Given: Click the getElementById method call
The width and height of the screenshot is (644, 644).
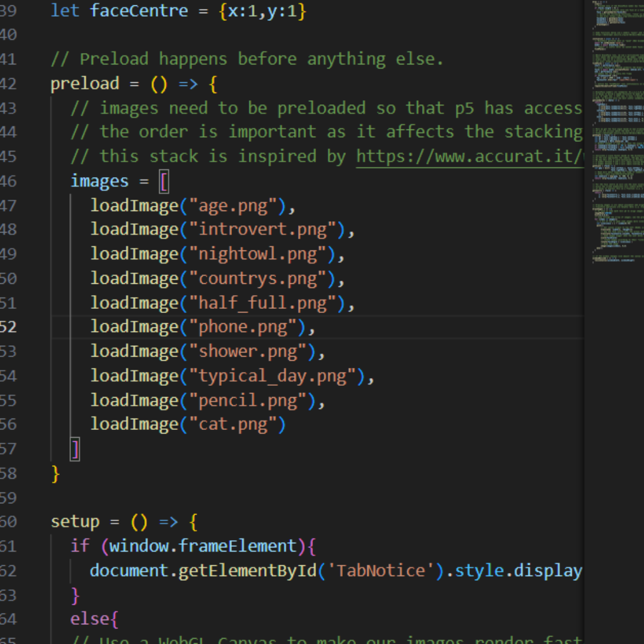Looking at the screenshot, I should click(247, 571).
